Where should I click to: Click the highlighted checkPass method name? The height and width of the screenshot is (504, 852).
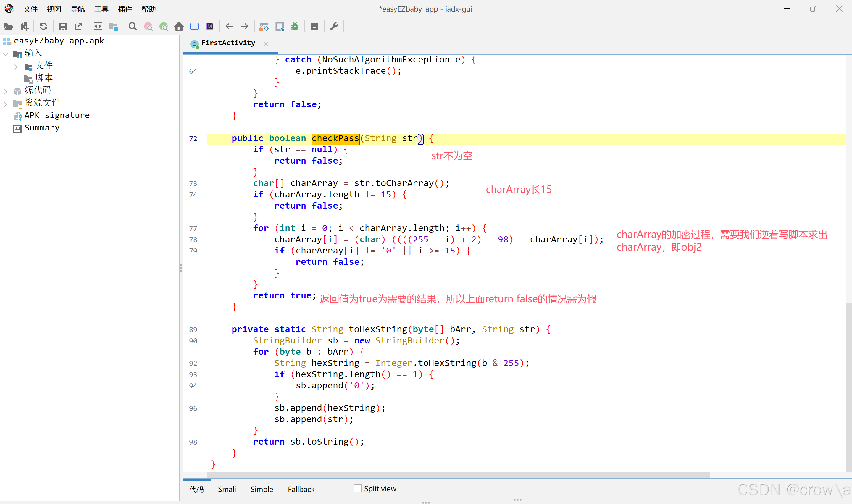[335, 138]
